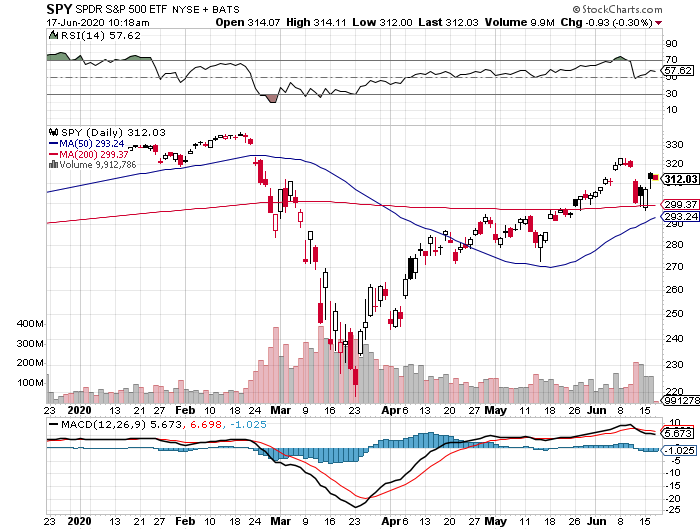Image resolution: width=700 pixels, height=530 pixels.
Task: Click the Volume 9,912,786 legend entry
Action: coord(97,165)
